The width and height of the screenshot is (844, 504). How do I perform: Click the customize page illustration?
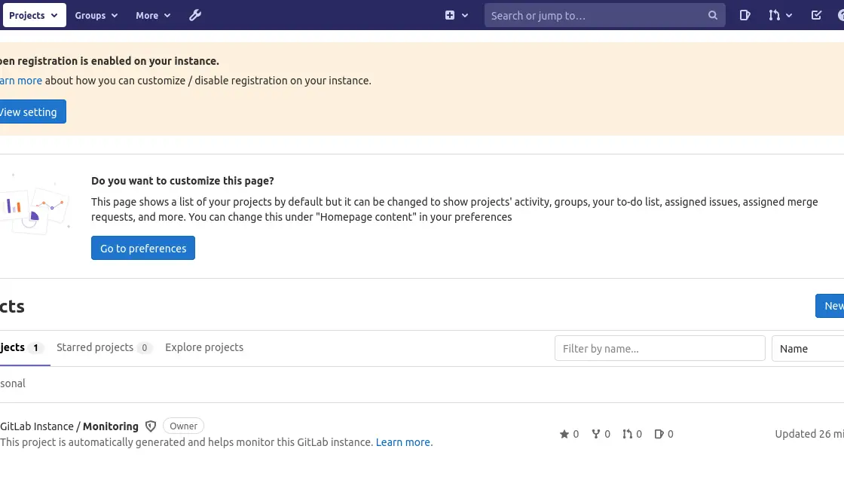point(35,204)
